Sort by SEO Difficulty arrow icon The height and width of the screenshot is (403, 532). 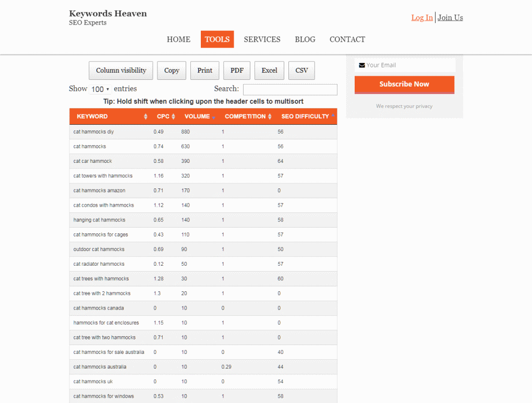tap(333, 115)
